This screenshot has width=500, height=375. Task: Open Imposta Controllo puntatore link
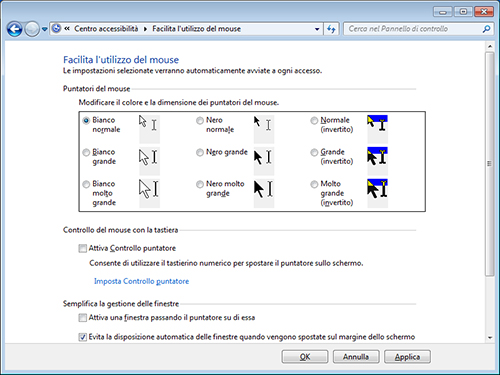[141, 281]
